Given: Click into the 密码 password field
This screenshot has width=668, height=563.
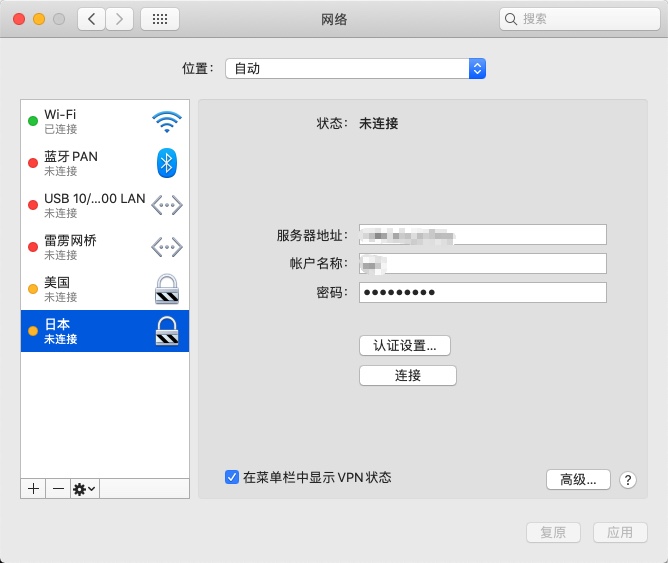Looking at the screenshot, I should click(483, 293).
